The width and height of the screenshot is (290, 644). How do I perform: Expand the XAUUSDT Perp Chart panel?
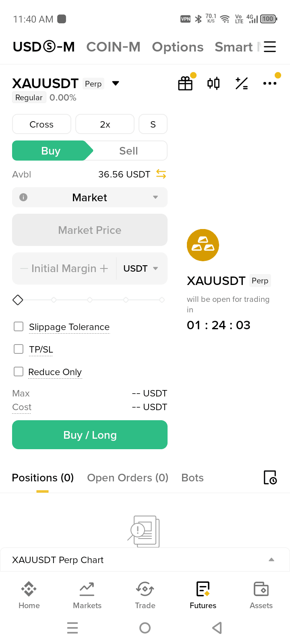271,559
